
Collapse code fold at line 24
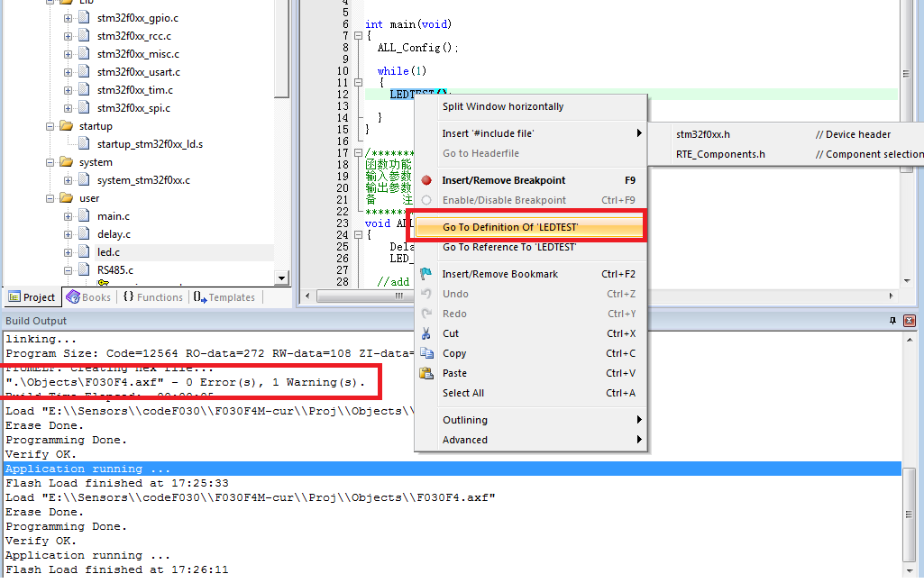click(x=358, y=234)
